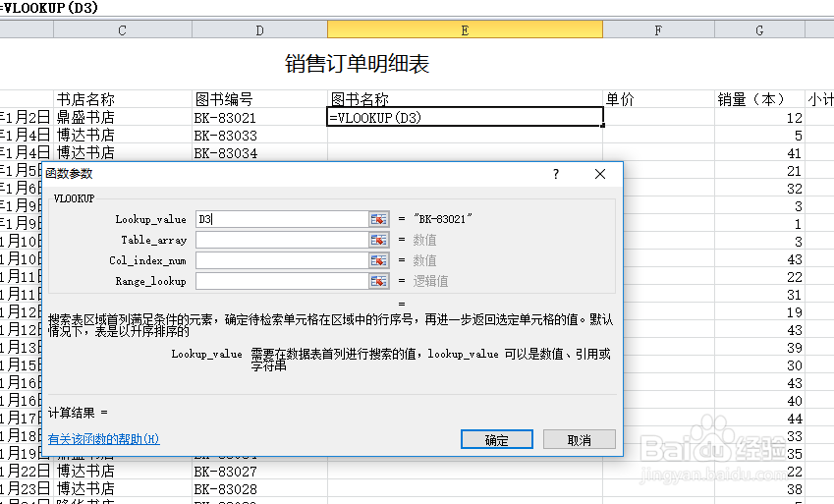
Task: Select 博达书店 cell beside BK-83027
Action: tap(123, 472)
